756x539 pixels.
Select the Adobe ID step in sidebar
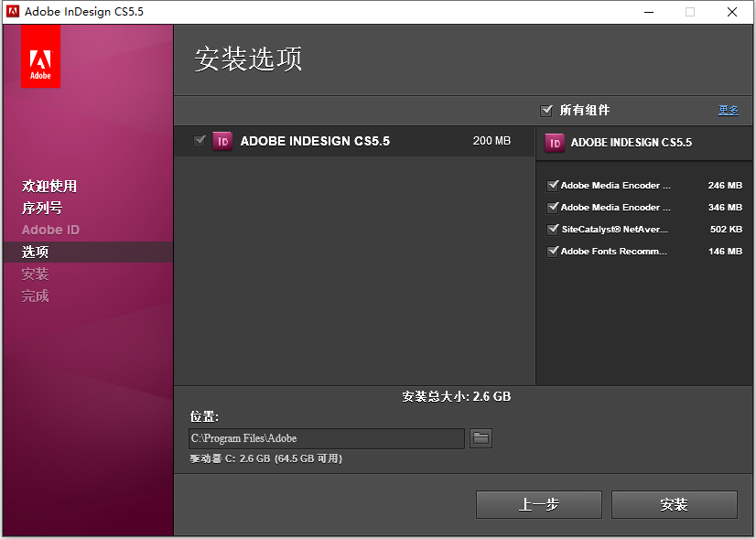(x=50, y=230)
